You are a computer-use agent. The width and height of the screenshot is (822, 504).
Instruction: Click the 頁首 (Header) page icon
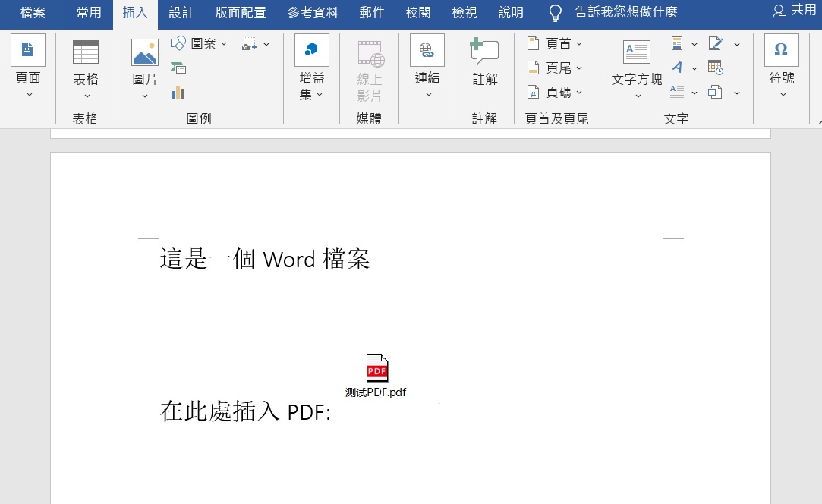click(x=533, y=43)
